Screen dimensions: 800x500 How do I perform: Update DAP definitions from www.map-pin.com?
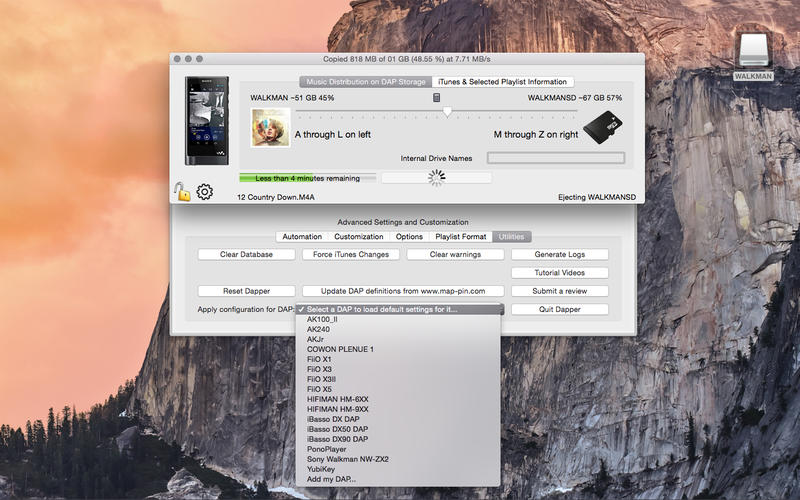click(x=403, y=291)
